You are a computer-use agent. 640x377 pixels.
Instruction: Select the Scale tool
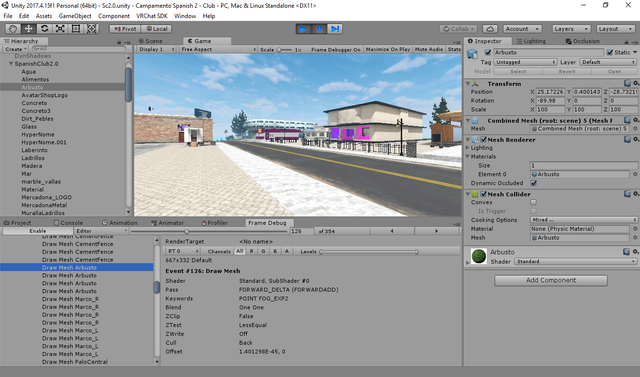point(60,29)
